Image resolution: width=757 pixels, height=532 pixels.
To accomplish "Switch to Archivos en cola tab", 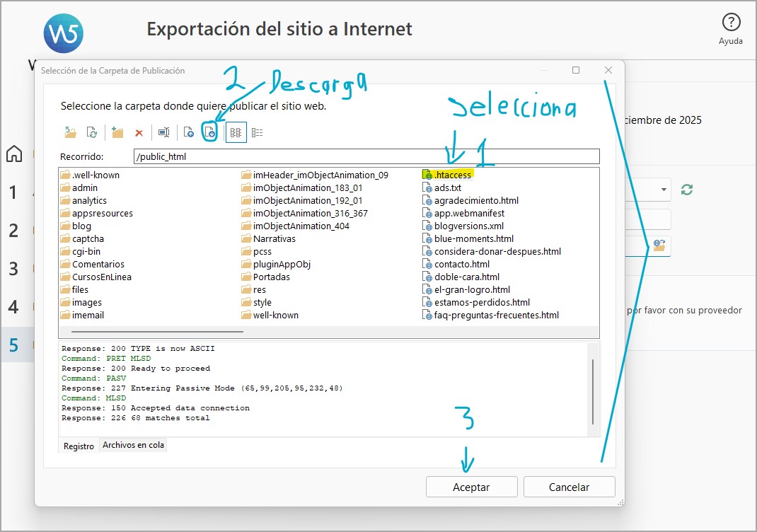I will coord(133,445).
